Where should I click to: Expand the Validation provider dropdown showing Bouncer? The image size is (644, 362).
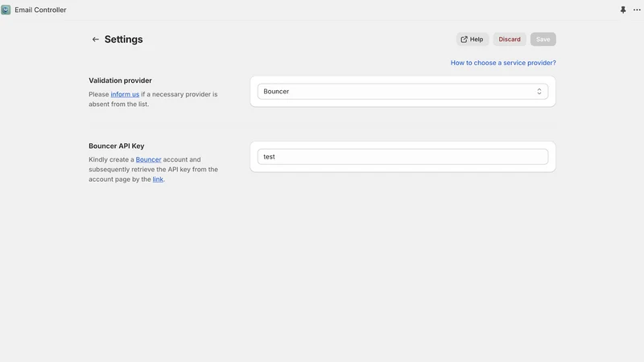coord(402,92)
